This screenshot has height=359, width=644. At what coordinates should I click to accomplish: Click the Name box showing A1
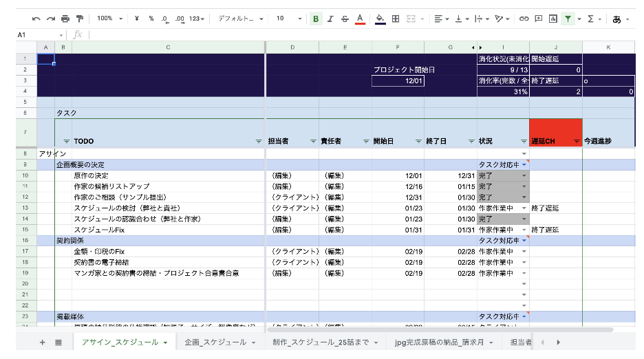[40, 35]
